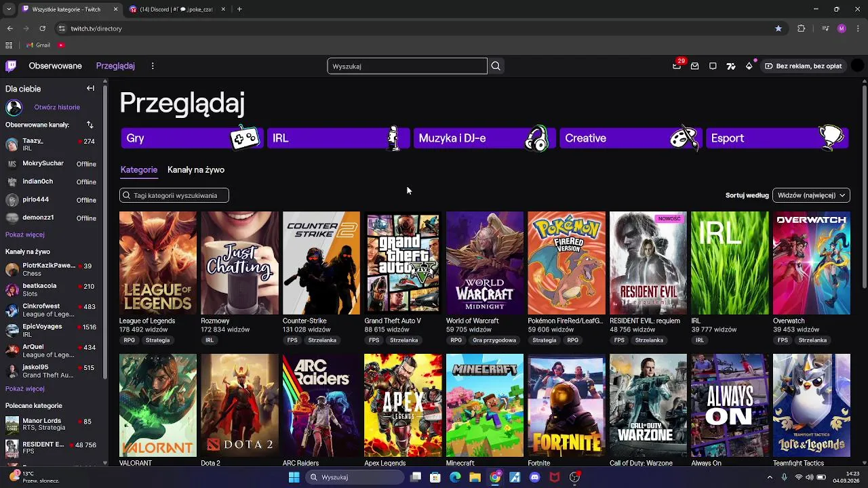Click Bez reklam, bez opłat button
868x488 pixels.
[x=804, y=66]
